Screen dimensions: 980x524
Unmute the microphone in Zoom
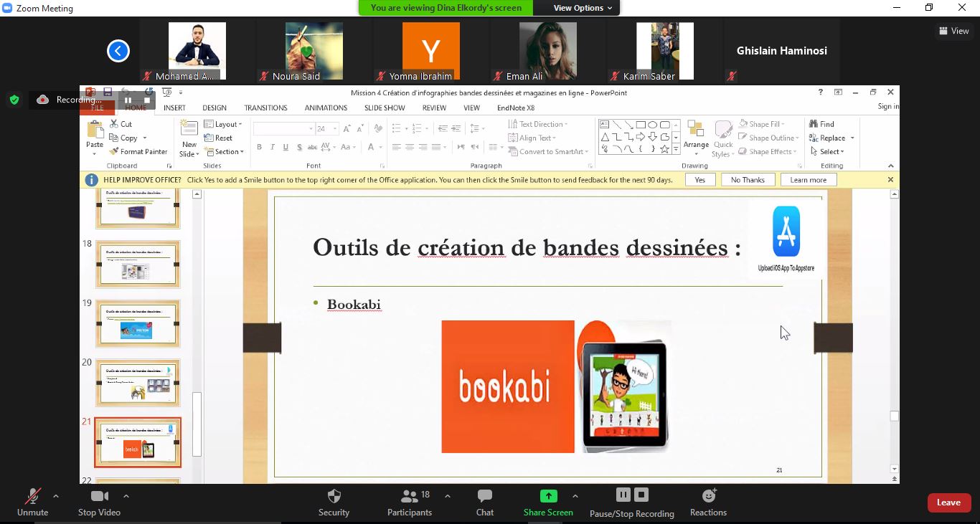(x=32, y=502)
